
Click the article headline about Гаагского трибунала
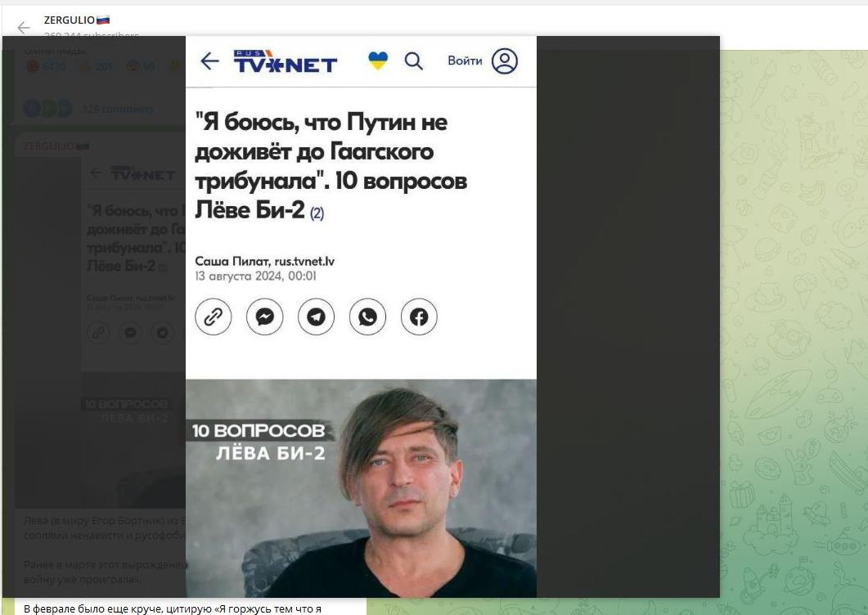[331, 165]
